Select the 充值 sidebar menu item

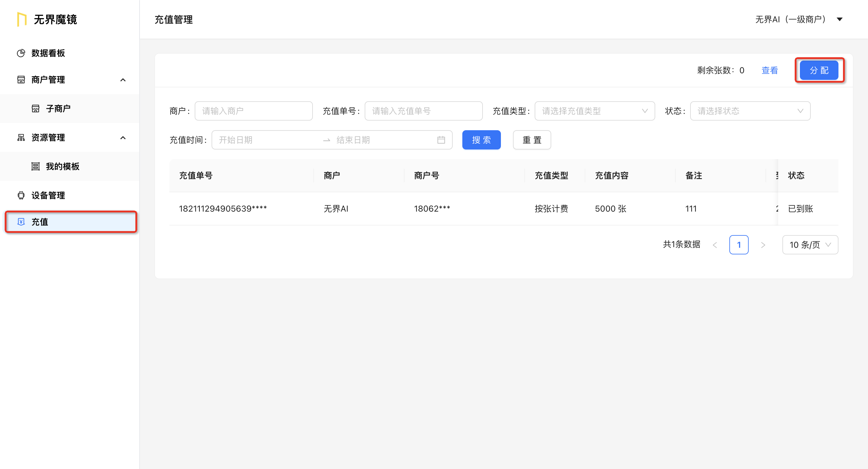coord(71,222)
